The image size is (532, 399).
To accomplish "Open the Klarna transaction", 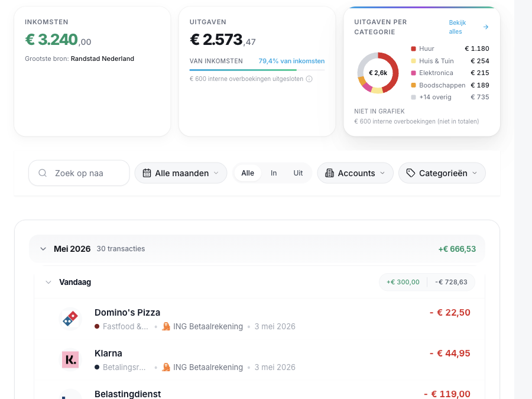I will point(259,359).
